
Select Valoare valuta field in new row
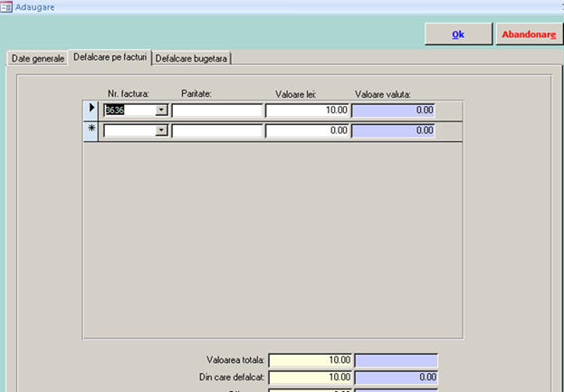(x=394, y=130)
